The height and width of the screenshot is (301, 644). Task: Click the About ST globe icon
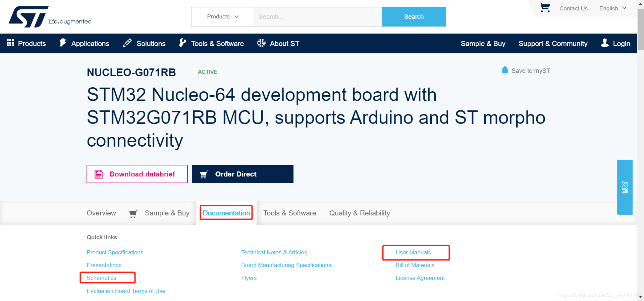point(261,43)
